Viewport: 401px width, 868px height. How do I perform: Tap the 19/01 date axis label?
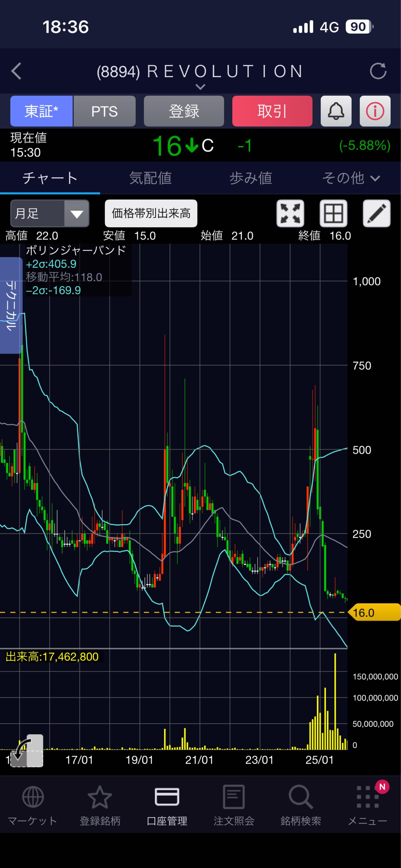139,760
